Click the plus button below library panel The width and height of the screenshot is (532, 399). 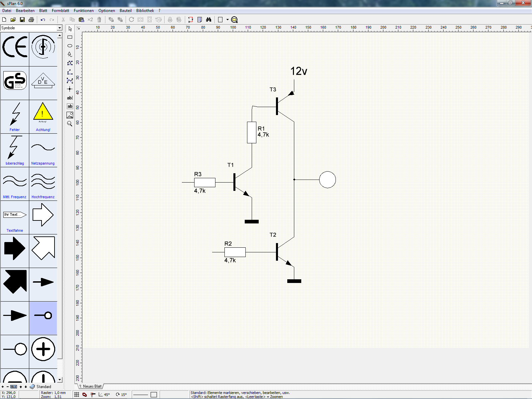3,387
